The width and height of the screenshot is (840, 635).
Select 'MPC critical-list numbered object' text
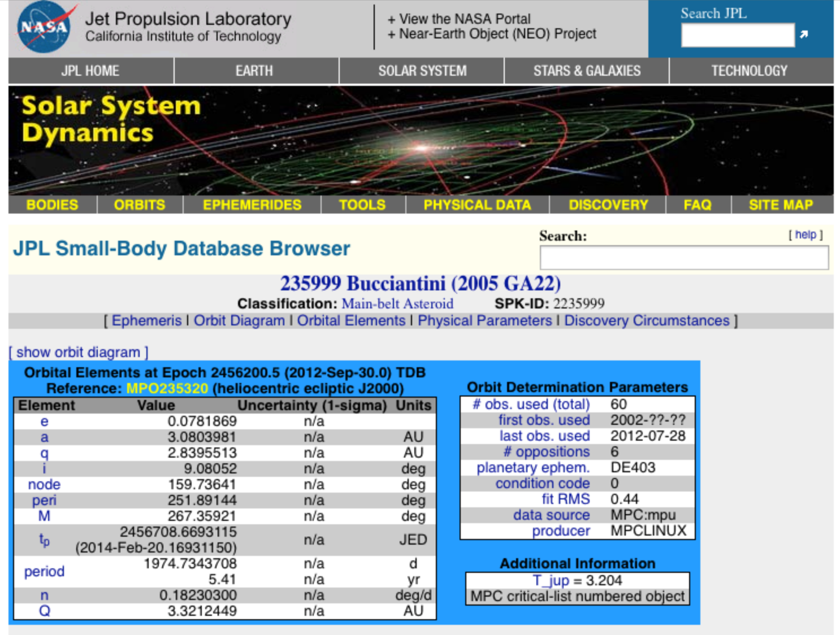coord(577,597)
